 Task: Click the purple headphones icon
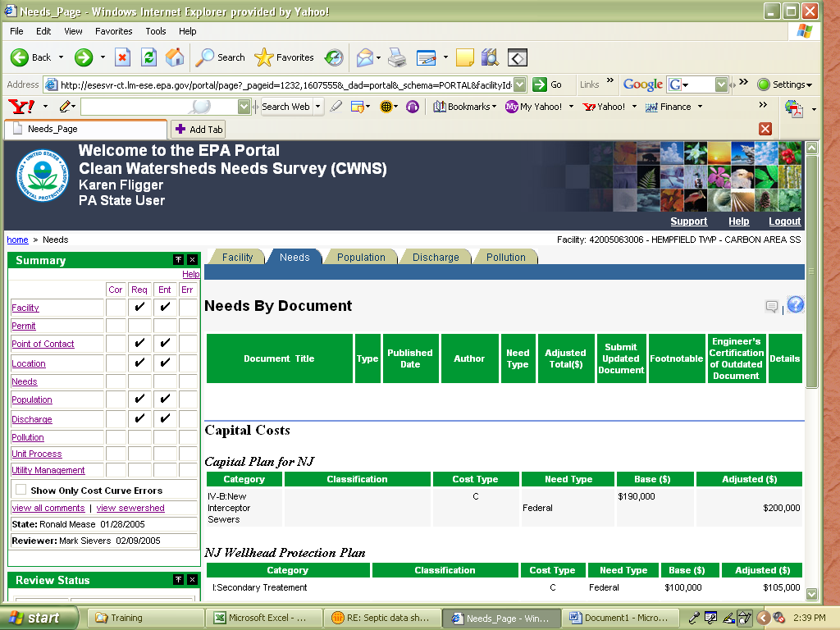coord(413,107)
